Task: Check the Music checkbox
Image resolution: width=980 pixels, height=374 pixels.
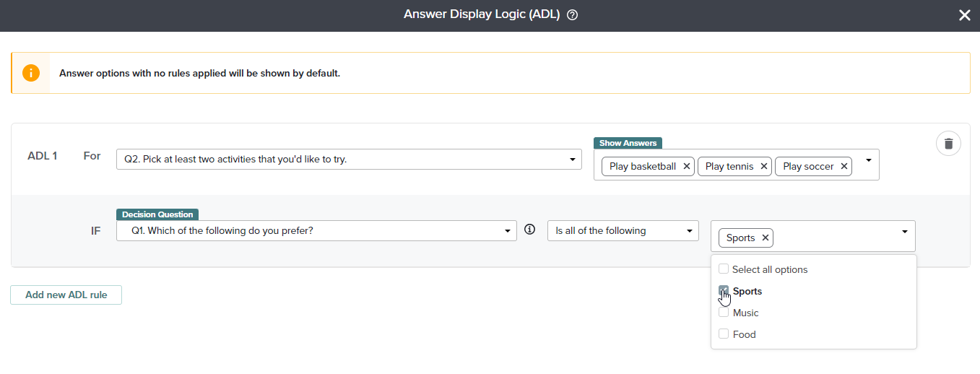Action: click(x=724, y=313)
